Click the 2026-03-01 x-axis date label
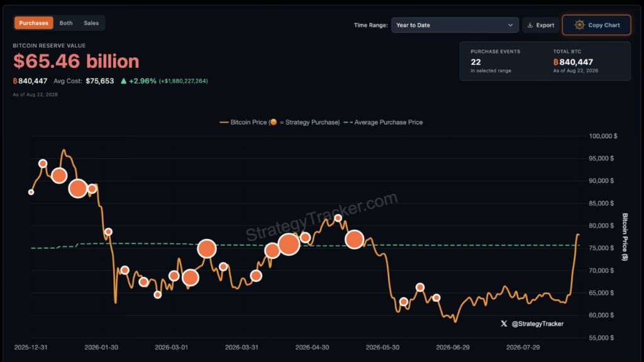Image resolution: width=644 pixels, height=362 pixels. point(171,347)
